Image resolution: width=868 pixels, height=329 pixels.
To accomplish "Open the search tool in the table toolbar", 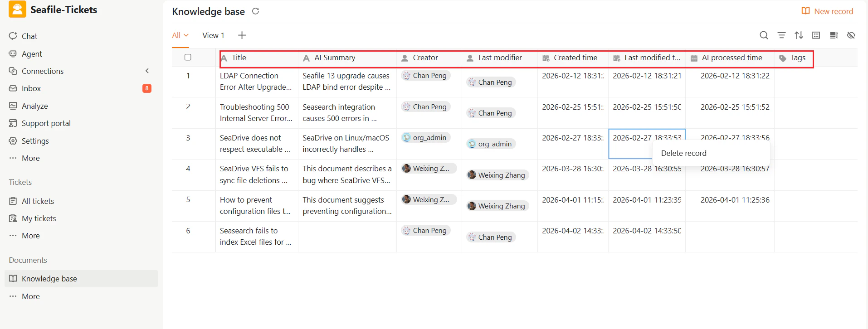I will 764,35.
